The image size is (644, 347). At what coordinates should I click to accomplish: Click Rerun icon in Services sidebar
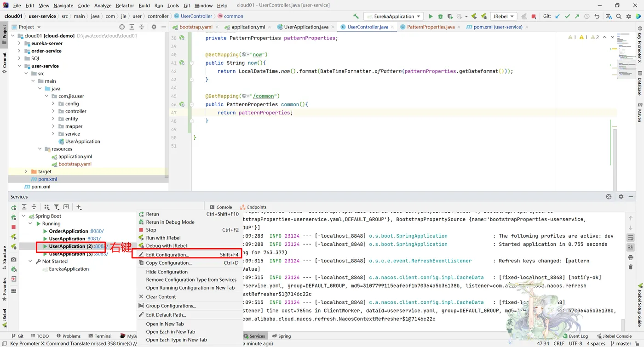click(13, 208)
